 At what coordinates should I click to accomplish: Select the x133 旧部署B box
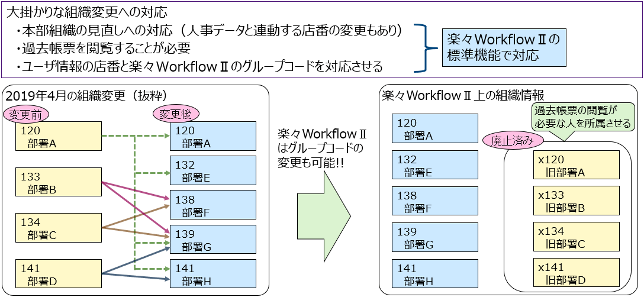click(x=577, y=201)
